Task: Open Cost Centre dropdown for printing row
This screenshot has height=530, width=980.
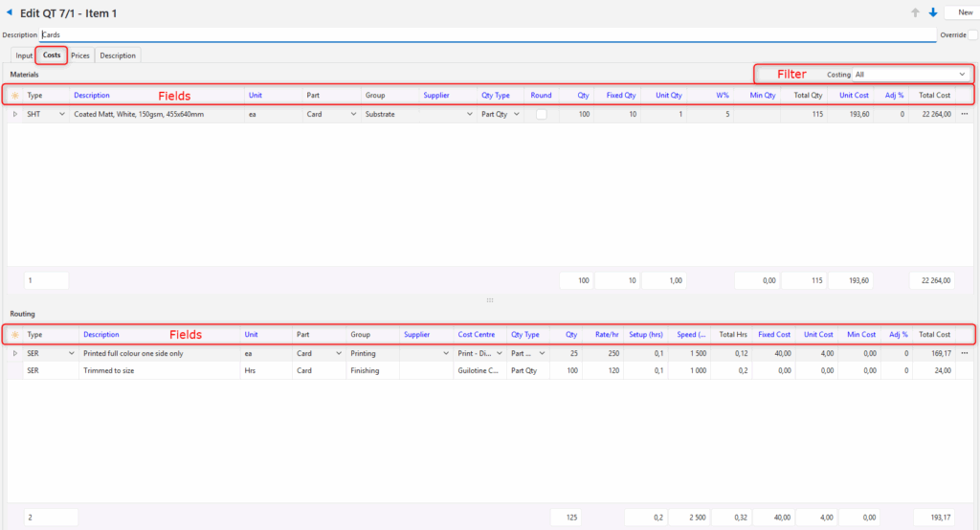Action: click(x=500, y=353)
